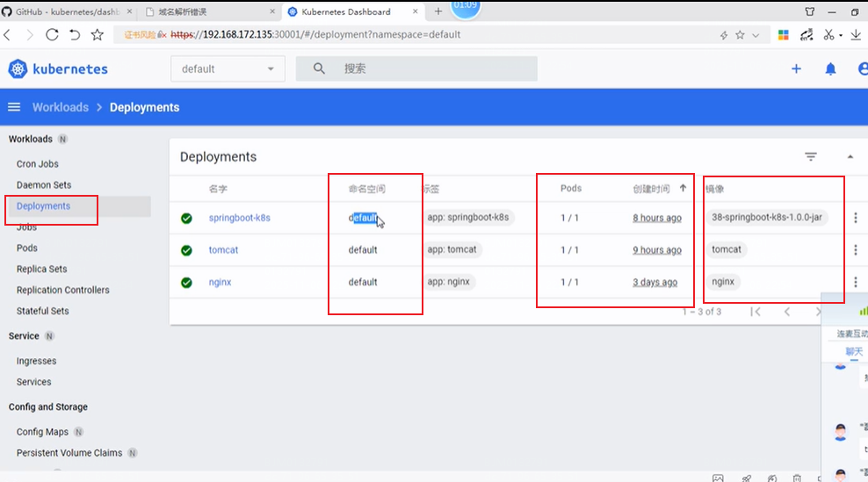868x482 pixels.
Task: Open Replica Sets in sidebar
Action: [41, 269]
